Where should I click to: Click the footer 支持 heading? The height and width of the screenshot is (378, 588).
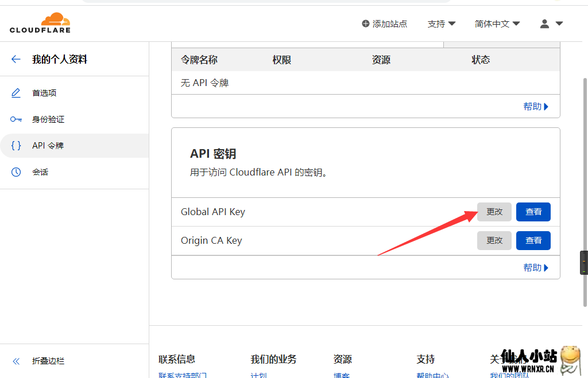click(x=425, y=359)
